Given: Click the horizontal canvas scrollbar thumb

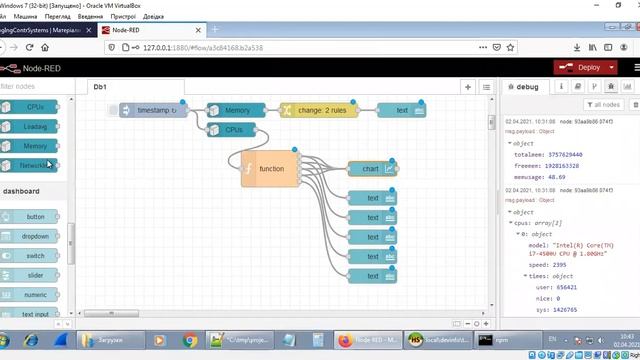Looking at the screenshot, I should tap(111, 313).
